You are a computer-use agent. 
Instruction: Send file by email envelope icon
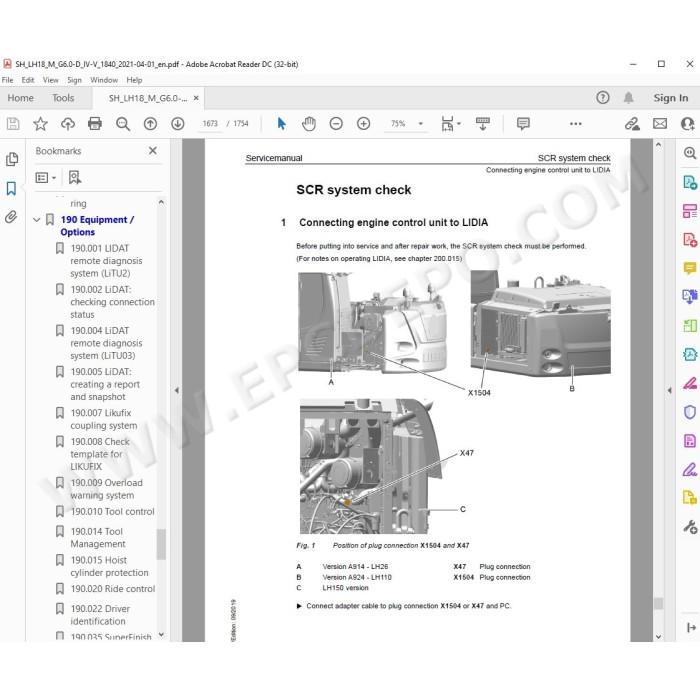pos(660,124)
